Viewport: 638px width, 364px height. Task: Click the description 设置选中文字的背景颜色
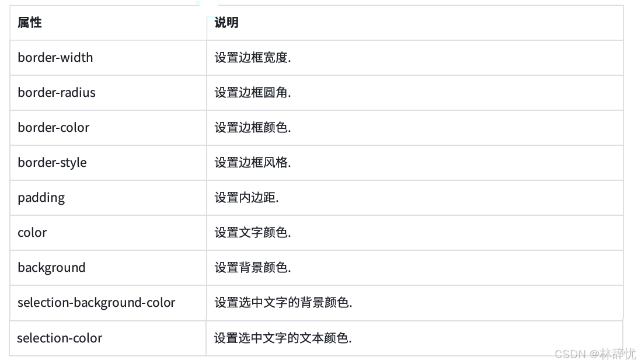283,303
